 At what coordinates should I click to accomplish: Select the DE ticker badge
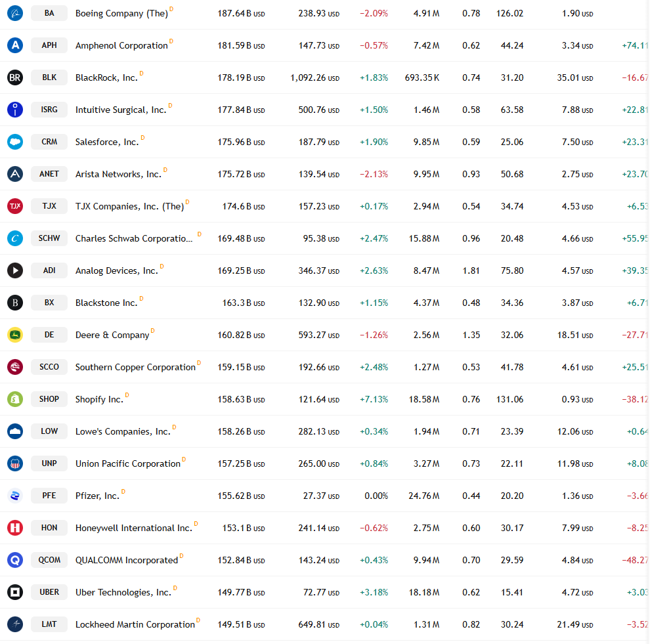point(49,335)
